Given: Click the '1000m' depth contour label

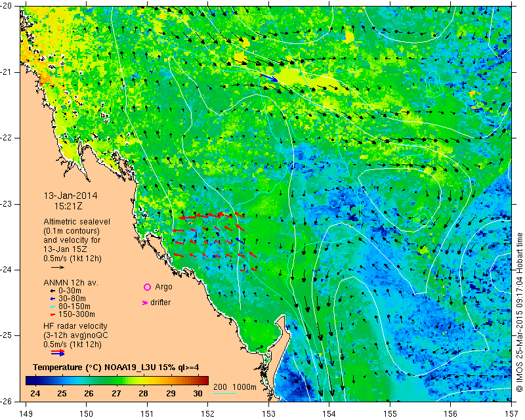Looking at the screenshot, I should click(244, 387).
